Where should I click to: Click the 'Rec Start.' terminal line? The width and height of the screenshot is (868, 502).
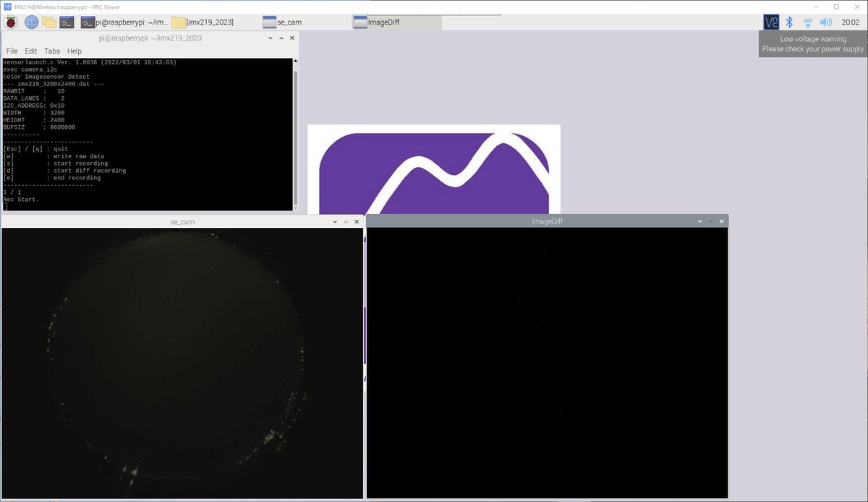pos(21,199)
